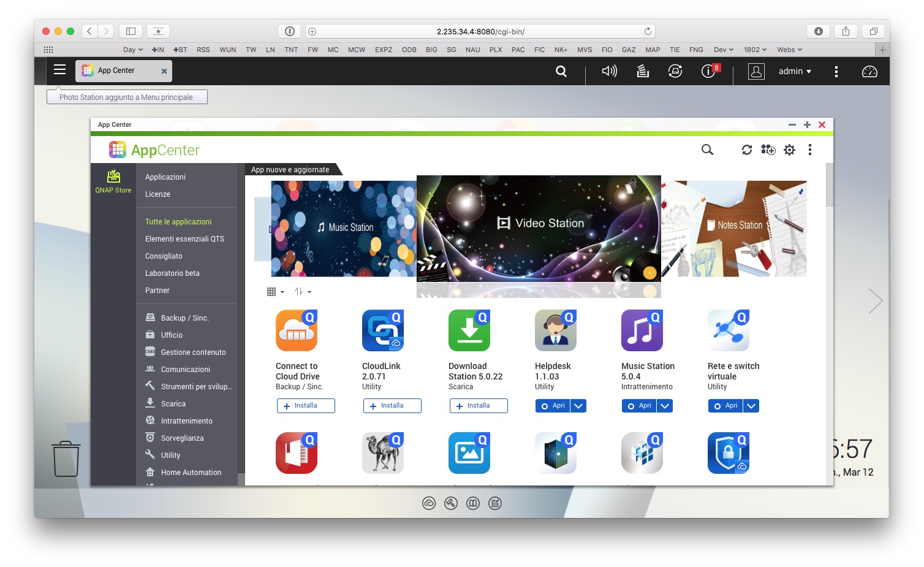
Task: Open App Center more options dots
Action: point(810,150)
